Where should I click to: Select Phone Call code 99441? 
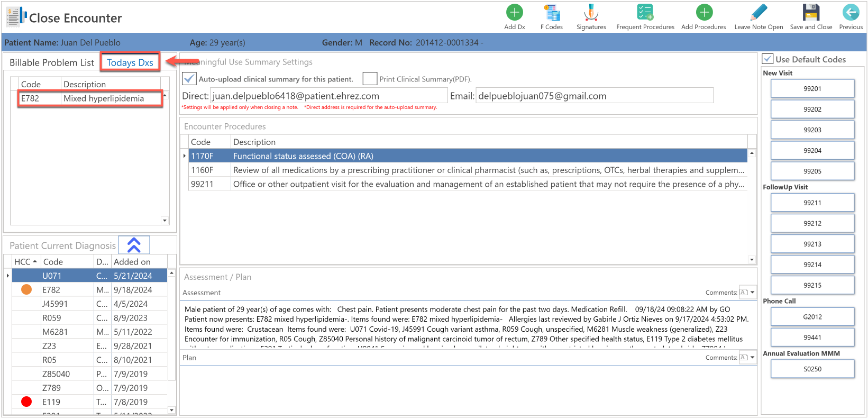point(812,338)
